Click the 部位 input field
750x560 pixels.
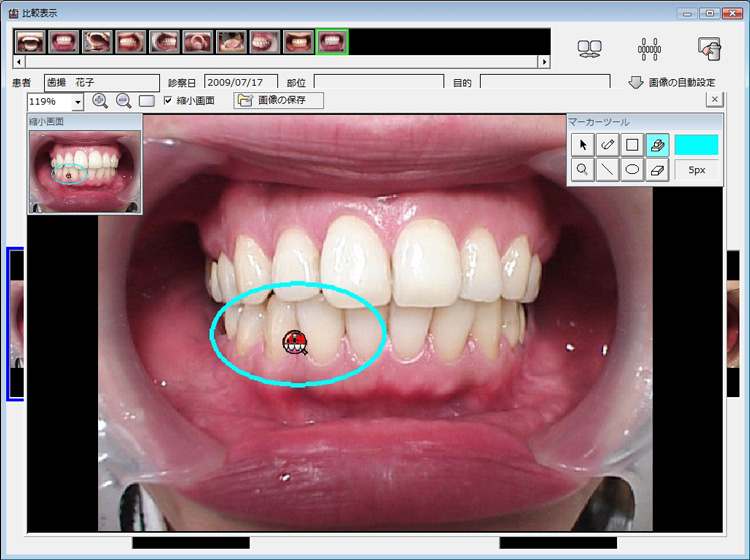click(379, 82)
